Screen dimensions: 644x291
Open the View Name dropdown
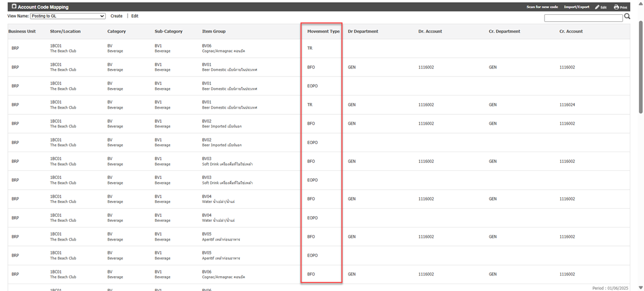tap(68, 16)
